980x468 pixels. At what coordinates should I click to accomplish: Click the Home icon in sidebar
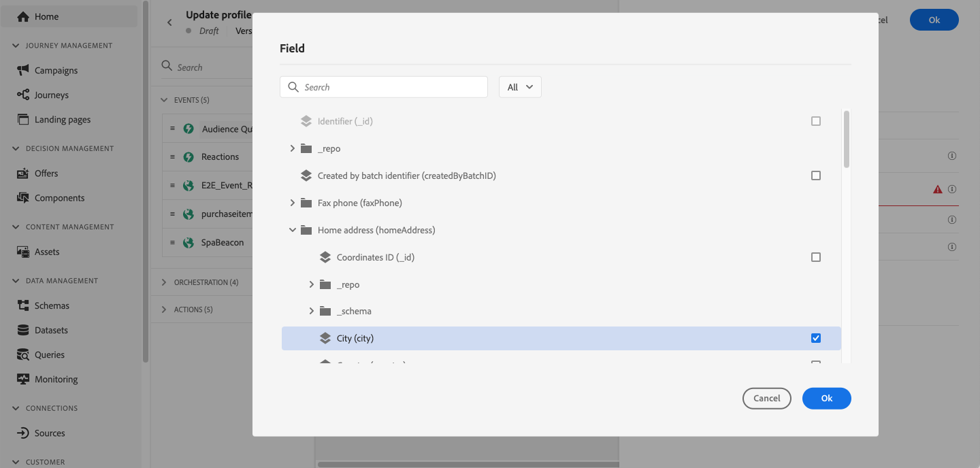click(23, 16)
